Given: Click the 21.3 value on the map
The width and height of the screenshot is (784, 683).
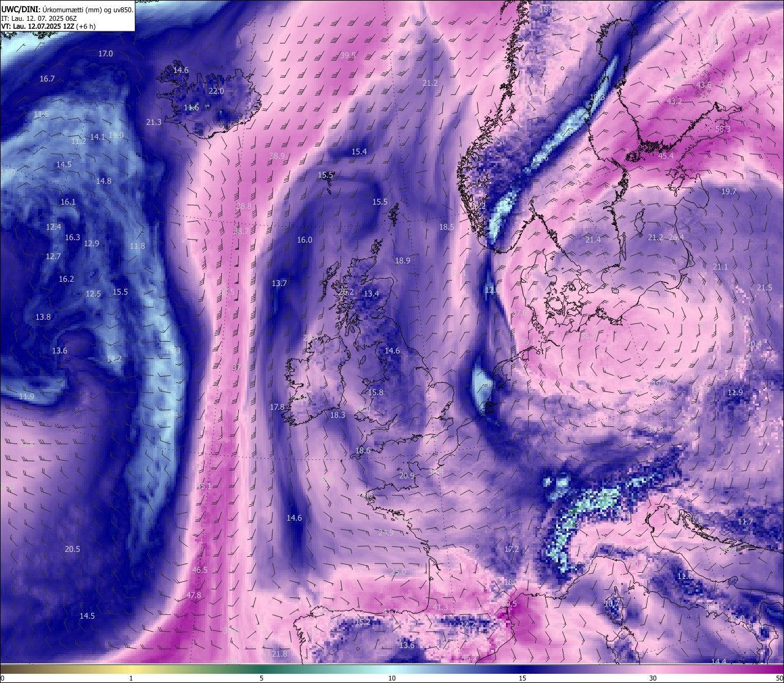Looking at the screenshot, I should point(154,123).
